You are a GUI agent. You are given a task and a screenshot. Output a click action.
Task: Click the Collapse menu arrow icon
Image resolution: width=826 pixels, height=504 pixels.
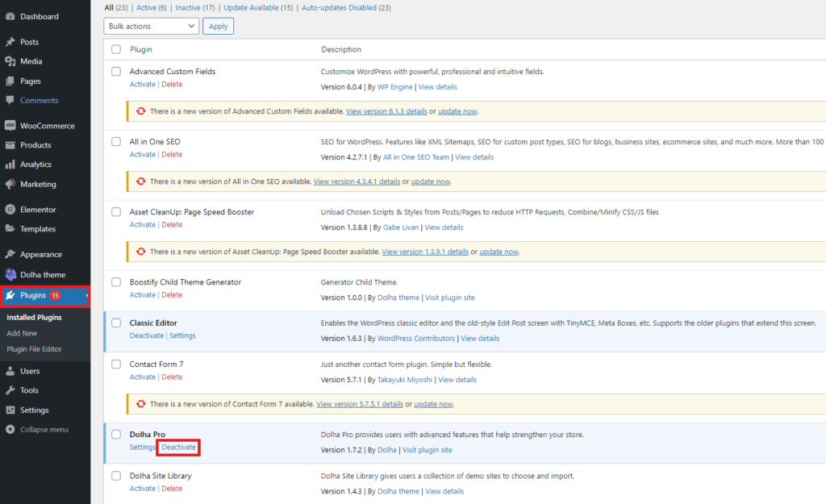(10, 430)
